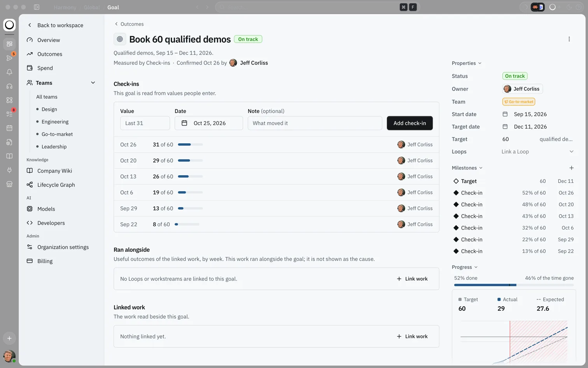Focus the 'What moved it' note field

315,123
